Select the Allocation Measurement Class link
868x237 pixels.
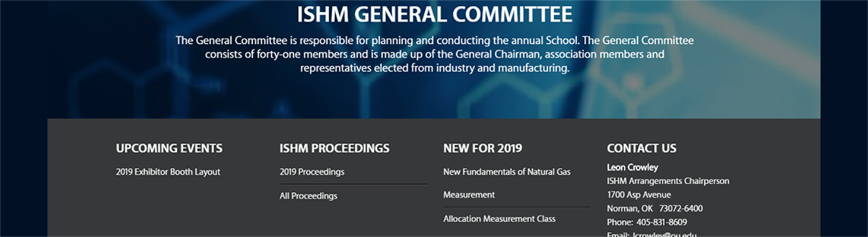500,219
